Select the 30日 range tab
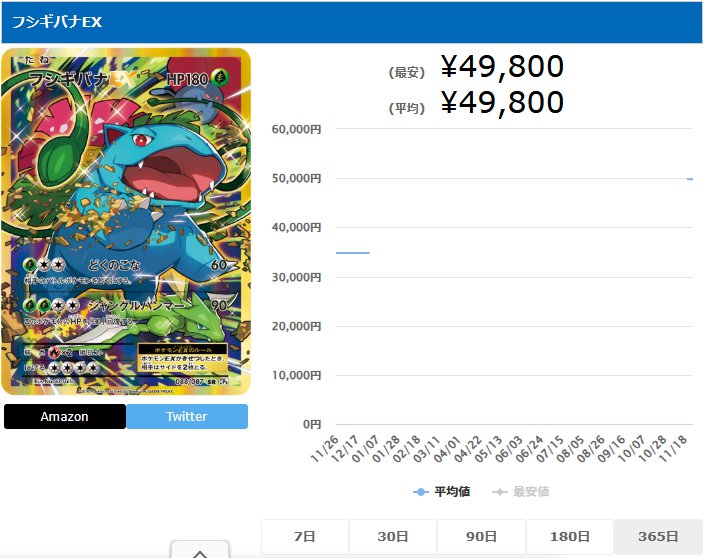704x558 pixels. [x=393, y=536]
